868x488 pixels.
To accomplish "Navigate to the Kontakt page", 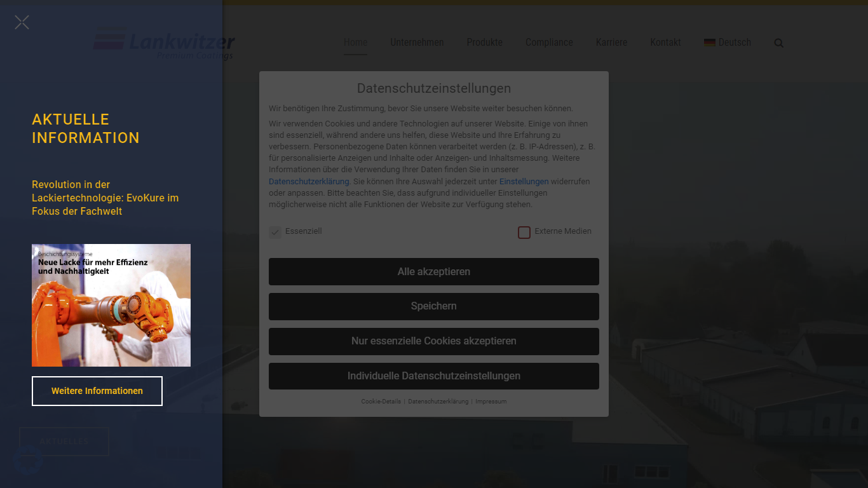I will (x=665, y=43).
